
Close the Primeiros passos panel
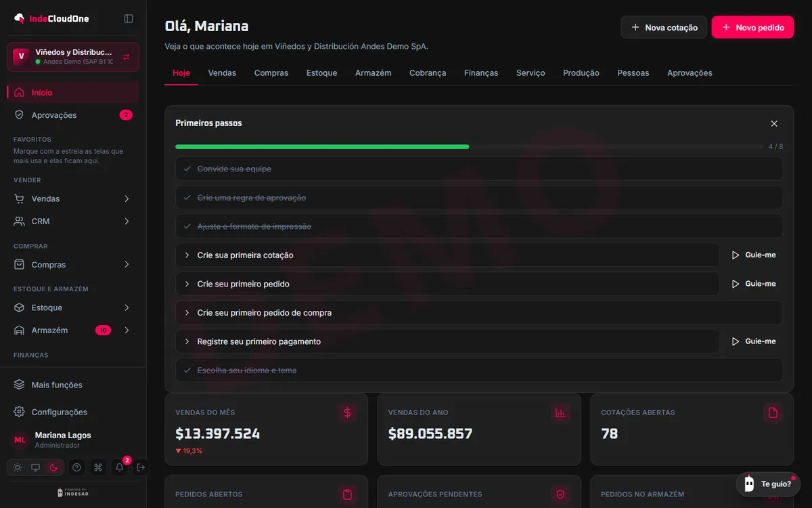[774, 123]
